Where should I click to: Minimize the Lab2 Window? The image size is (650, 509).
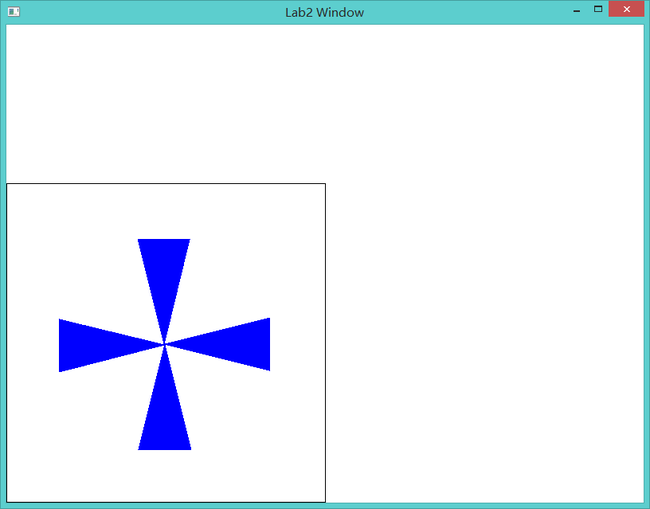(577, 10)
